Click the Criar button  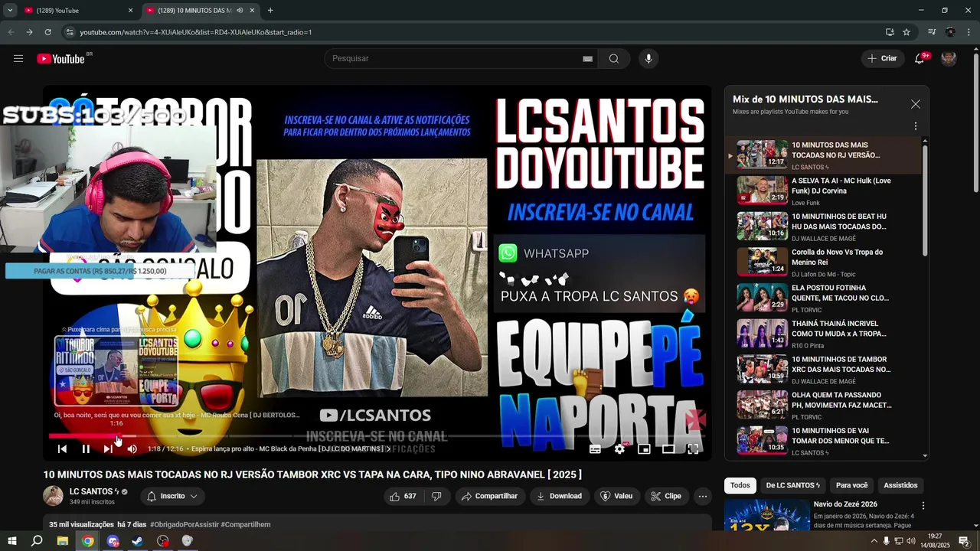tap(882, 58)
